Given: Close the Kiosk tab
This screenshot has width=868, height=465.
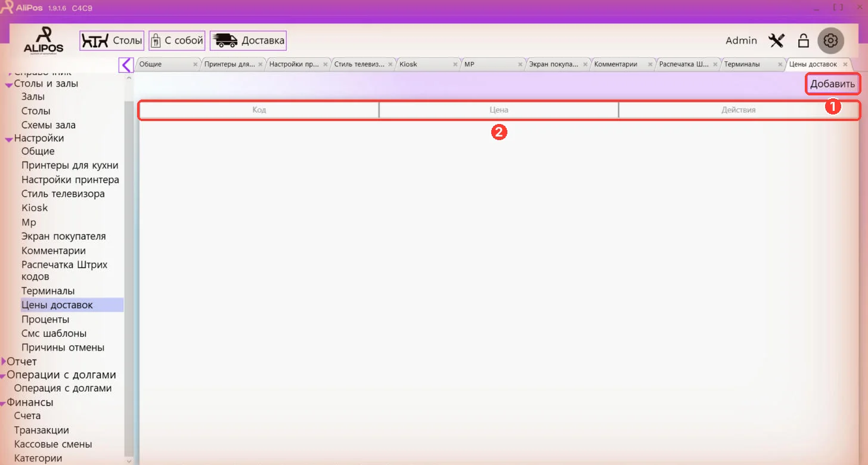Looking at the screenshot, I should pyautogui.click(x=455, y=64).
